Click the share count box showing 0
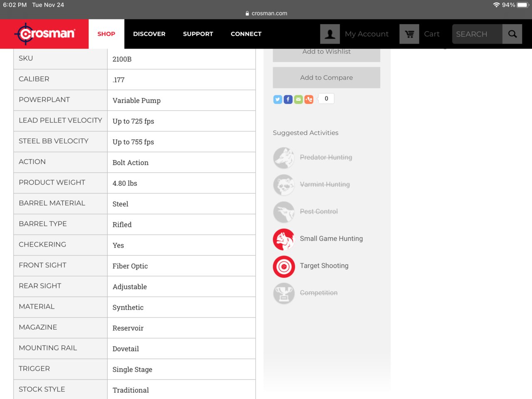The image size is (532, 399). tap(326, 99)
